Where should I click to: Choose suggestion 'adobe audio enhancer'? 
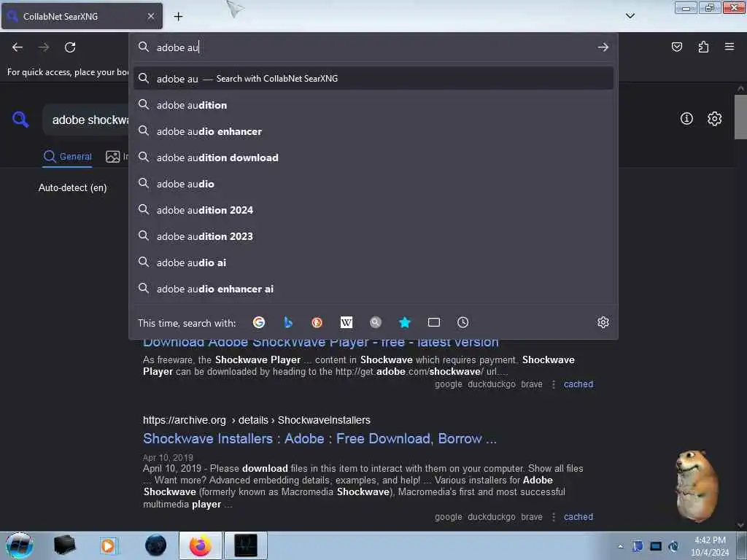[x=373, y=131]
